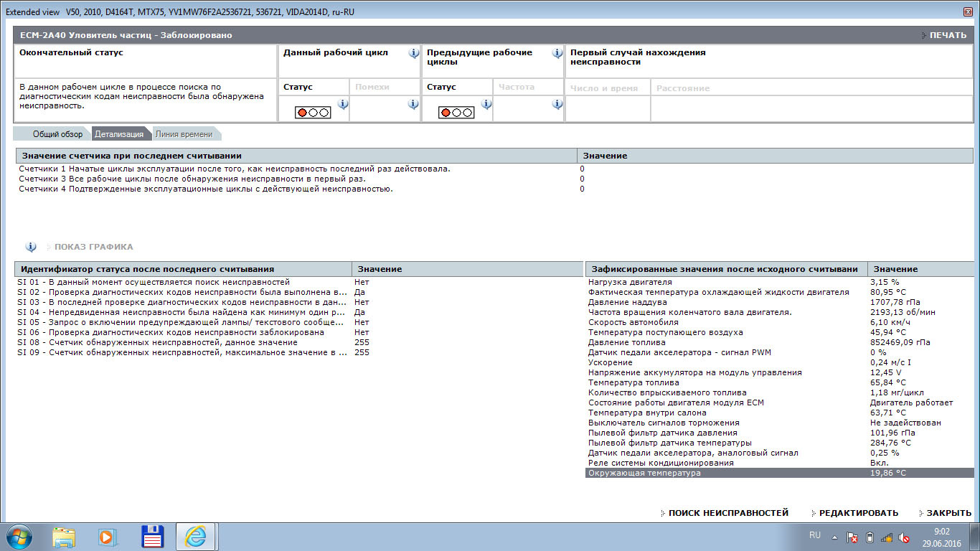This screenshot has height=551, width=980.
Task: Select Нагрузка двигателя row
Action: coord(780,282)
